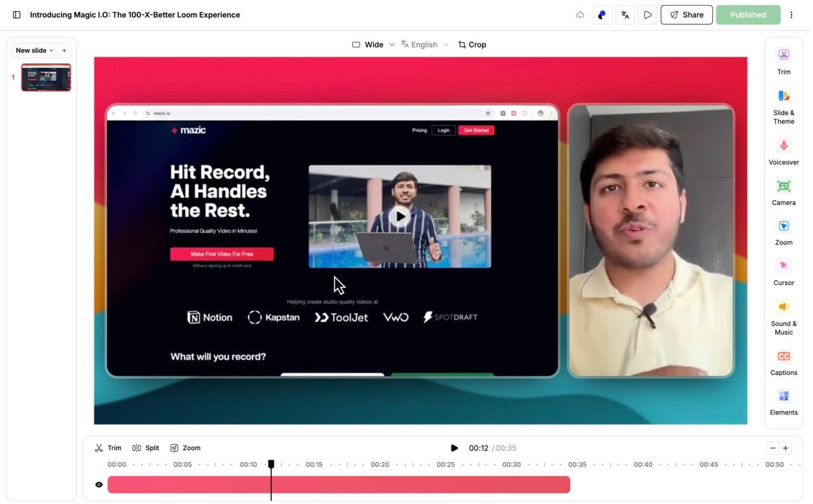Screen dimensions: 813x504
Task: Select slide 1 thumbnail
Action: 46,77
